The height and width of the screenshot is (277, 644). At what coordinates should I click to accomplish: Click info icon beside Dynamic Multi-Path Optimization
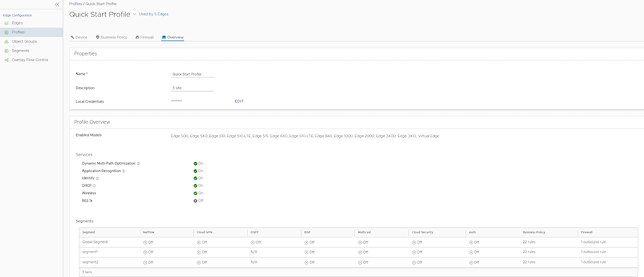(x=138, y=163)
